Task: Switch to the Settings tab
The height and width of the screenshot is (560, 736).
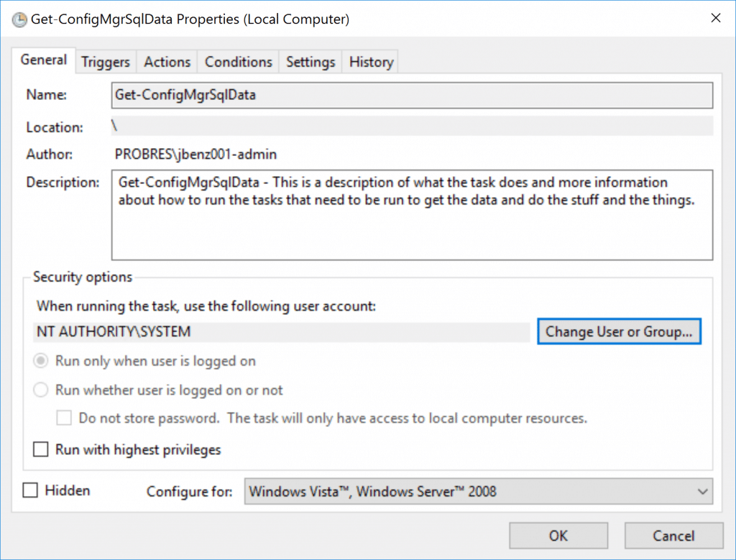Action: coord(310,61)
